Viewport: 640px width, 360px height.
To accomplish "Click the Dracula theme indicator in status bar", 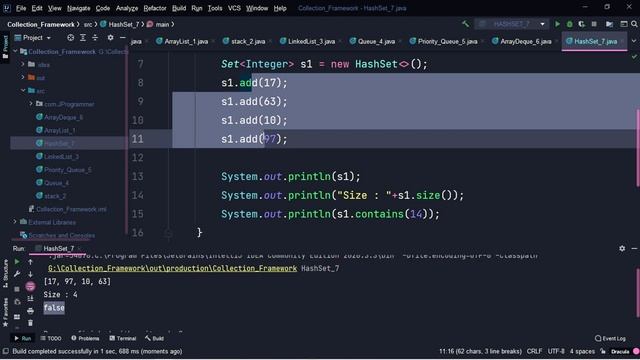I will (620, 351).
